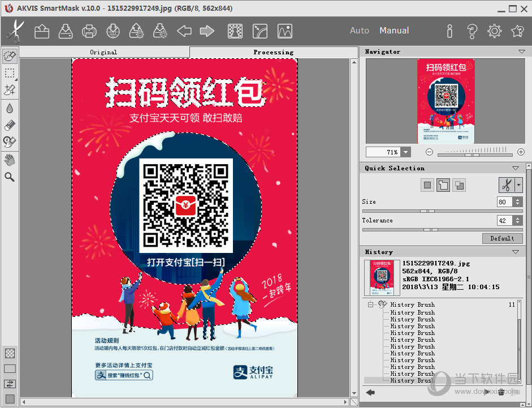The image size is (532, 408).
Task: Select the Magic Wand tool
Action: pos(10,90)
